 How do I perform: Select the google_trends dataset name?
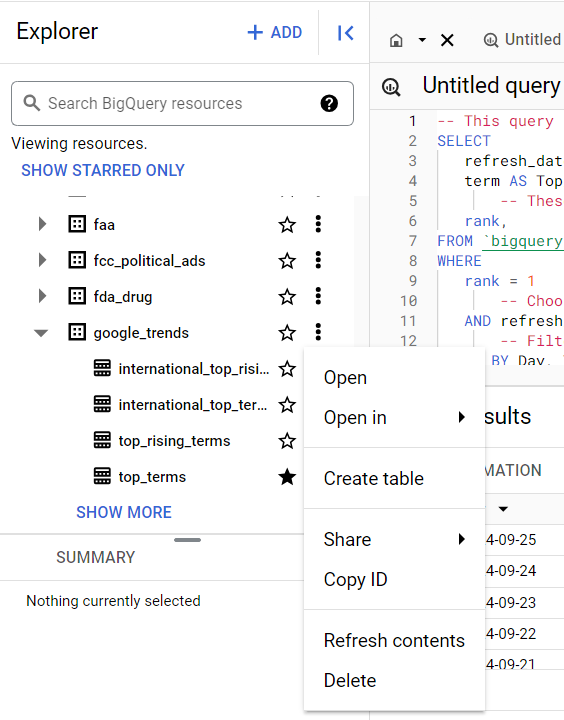pyautogui.click(x=141, y=333)
